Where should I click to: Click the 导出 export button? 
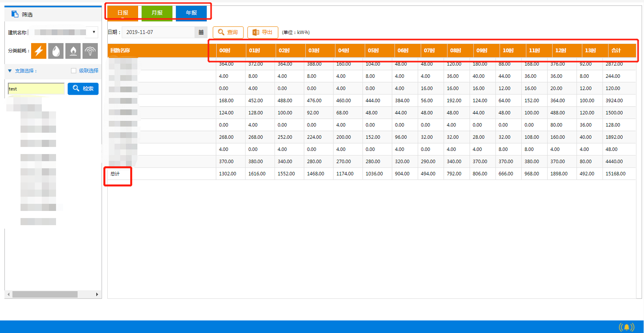pos(263,32)
